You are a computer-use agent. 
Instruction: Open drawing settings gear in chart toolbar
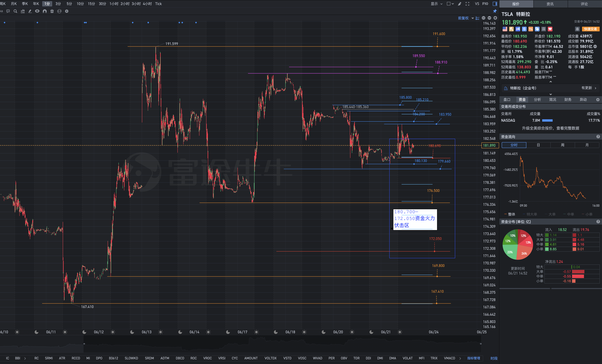67,11
